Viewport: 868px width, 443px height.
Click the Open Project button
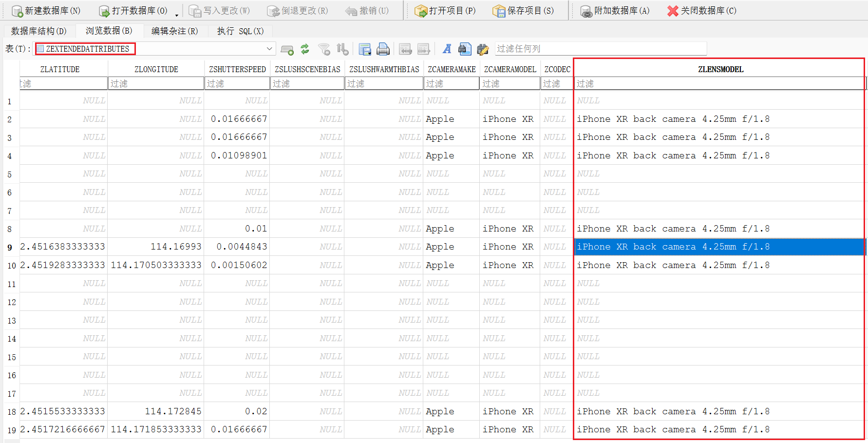[445, 11]
